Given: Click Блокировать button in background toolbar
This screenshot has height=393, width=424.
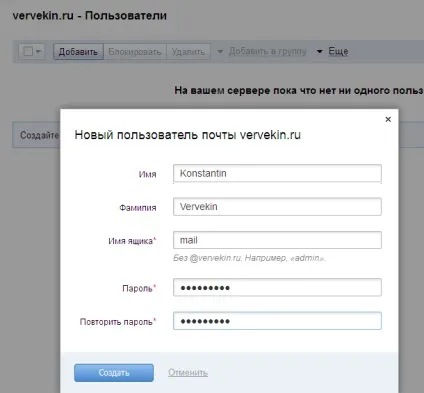Looking at the screenshot, I should (135, 52).
